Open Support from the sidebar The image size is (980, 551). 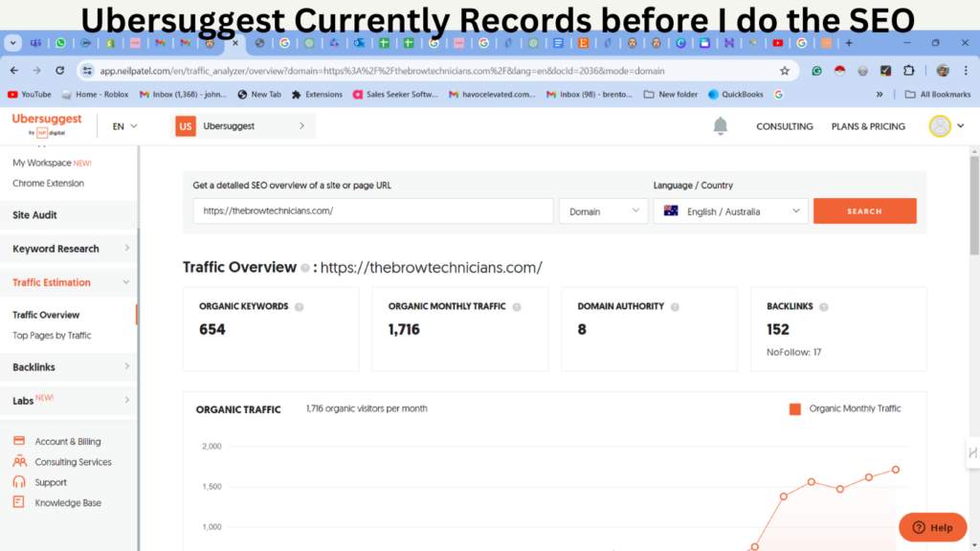(x=39, y=483)
